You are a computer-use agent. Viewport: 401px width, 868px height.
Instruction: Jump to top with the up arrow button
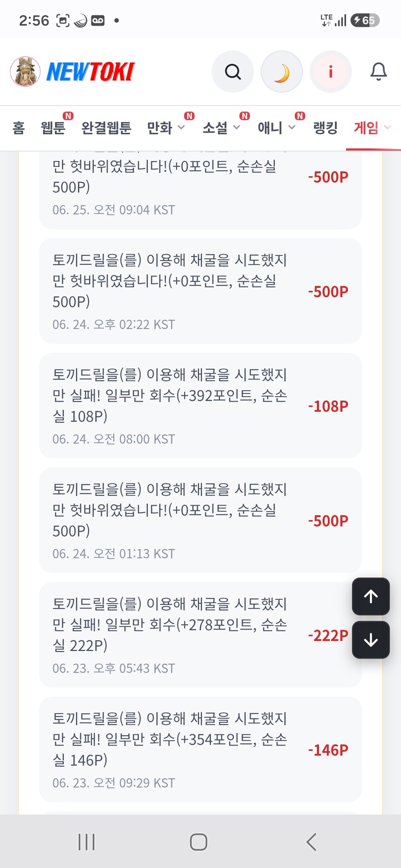[371, 596]
